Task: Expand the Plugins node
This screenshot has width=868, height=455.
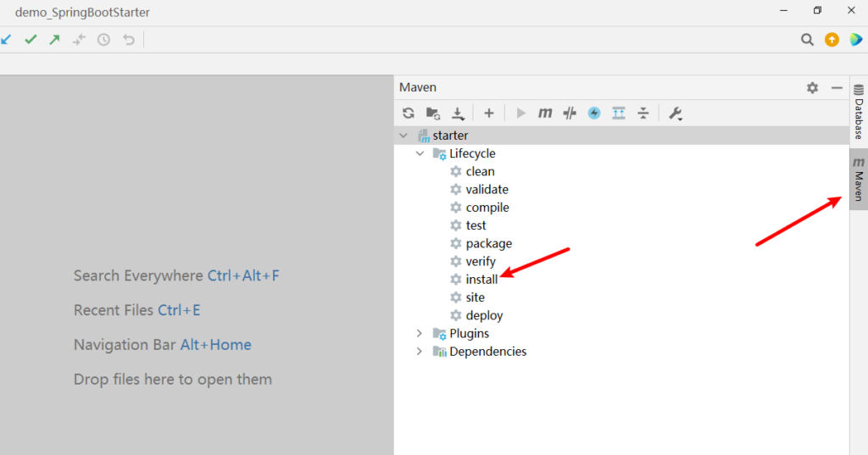Action: pyautogui.click(x=419, y=333)
